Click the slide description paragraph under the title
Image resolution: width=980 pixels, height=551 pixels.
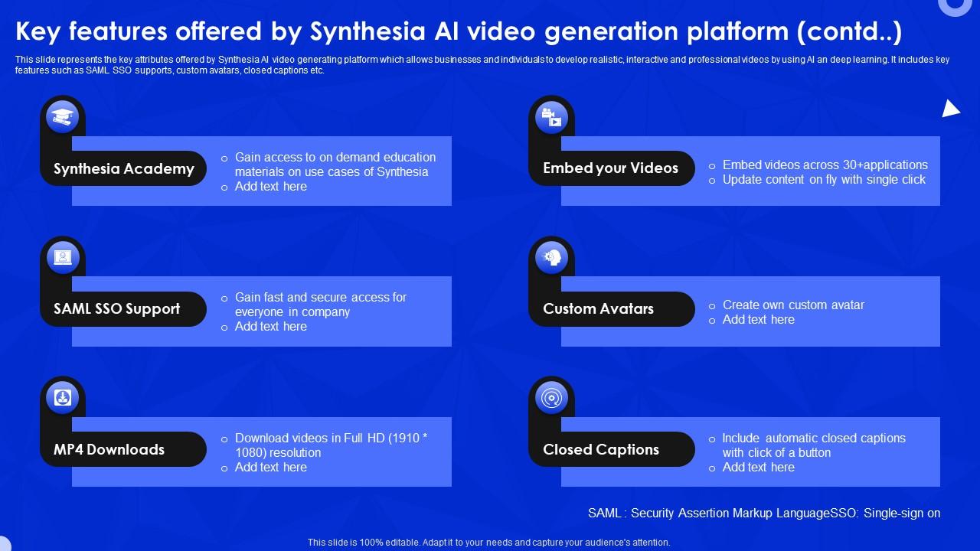tap(482, 65)
